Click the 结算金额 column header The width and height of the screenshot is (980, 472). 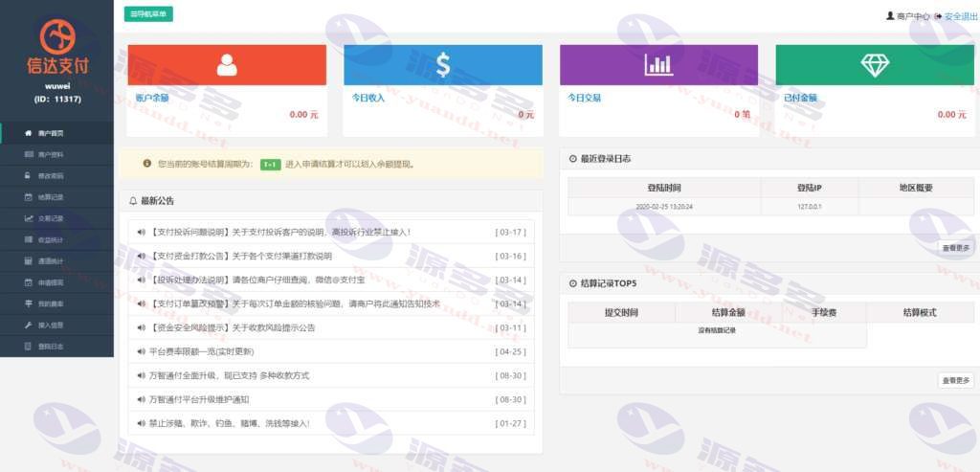point(728,312)
